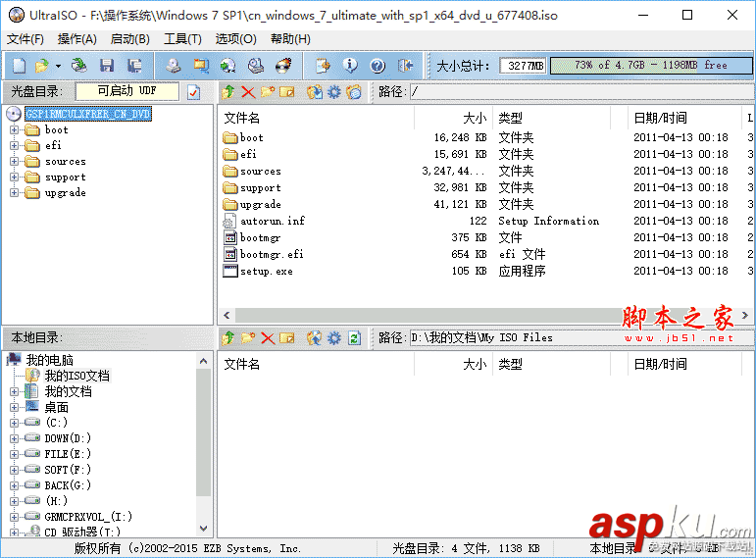This screenshot has width=756, height=558.
Task: Click the New folder icon in disc toolbar
Action: tap(268, 91)
